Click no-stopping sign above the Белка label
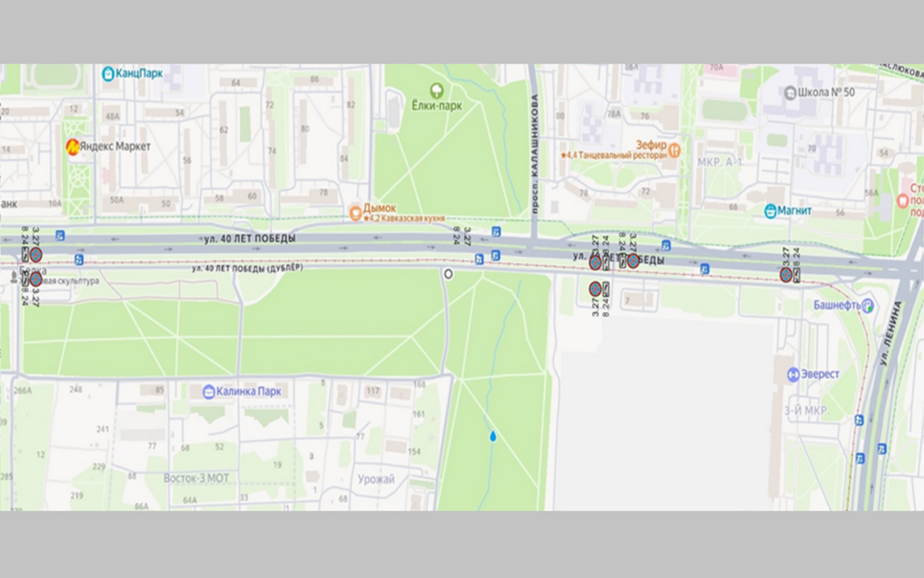Image resolution: width=924 pixels, height=578 pixels. pyautogui.click(x=36, y=255)
